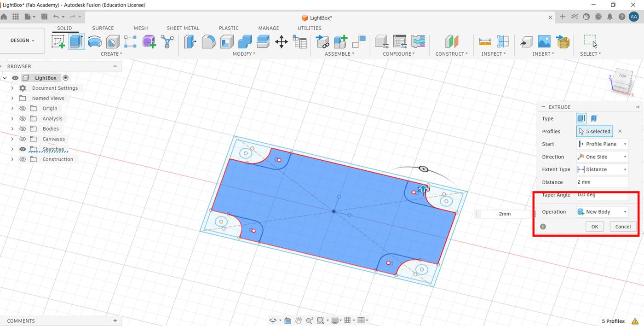Select the Offset Plane construct icon
The height and width of the screenshot is (326, 644).
pyautogui.click(x=452, y=42)
